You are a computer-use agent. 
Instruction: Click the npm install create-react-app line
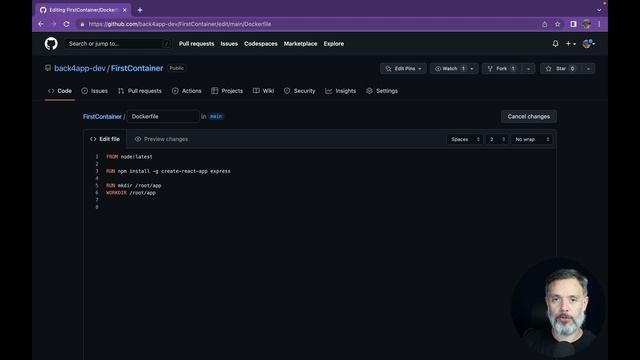(x=168, y=171)
